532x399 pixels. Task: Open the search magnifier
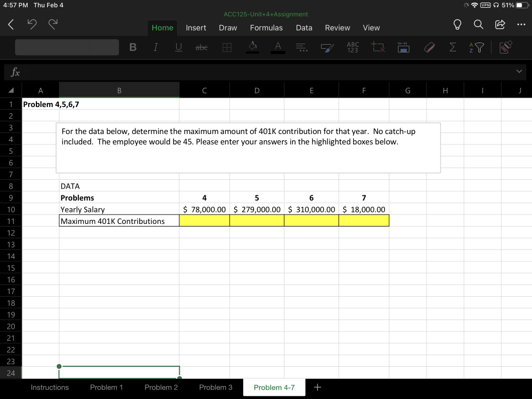tap(478, 24)
